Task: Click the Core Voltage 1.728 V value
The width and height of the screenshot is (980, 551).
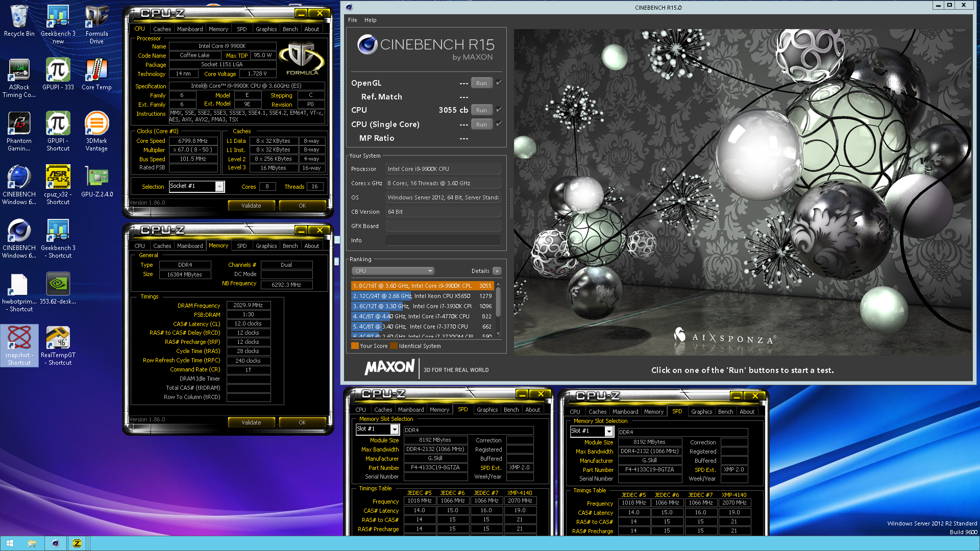Action: point(257,73)
